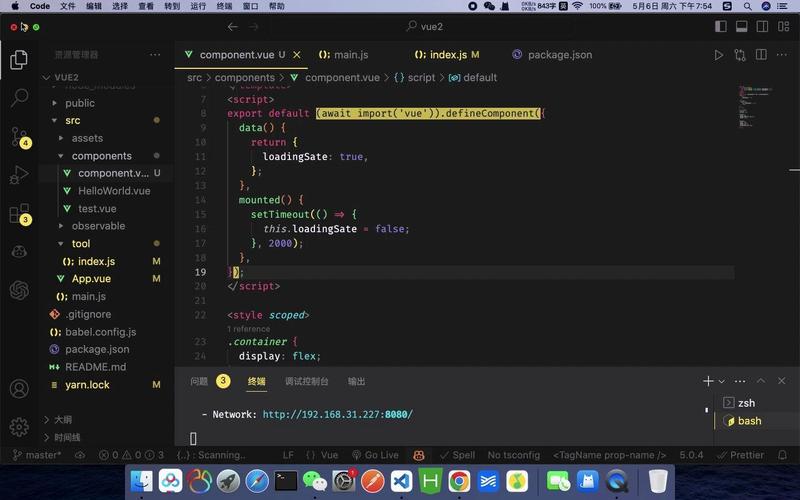Screen dimensions: 800x500
Task: Close the component.vue tab
Action: pyautogui.click(x=296, y=55)
